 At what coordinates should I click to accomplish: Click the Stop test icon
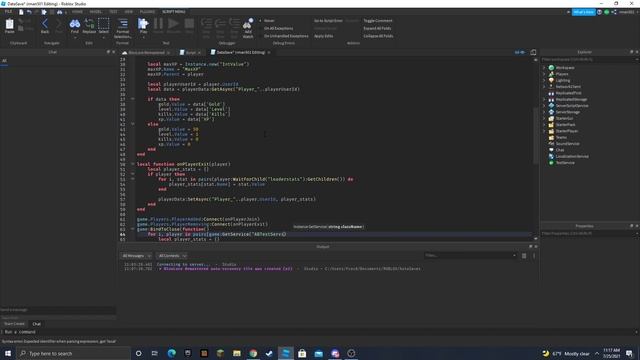(189, 25)
